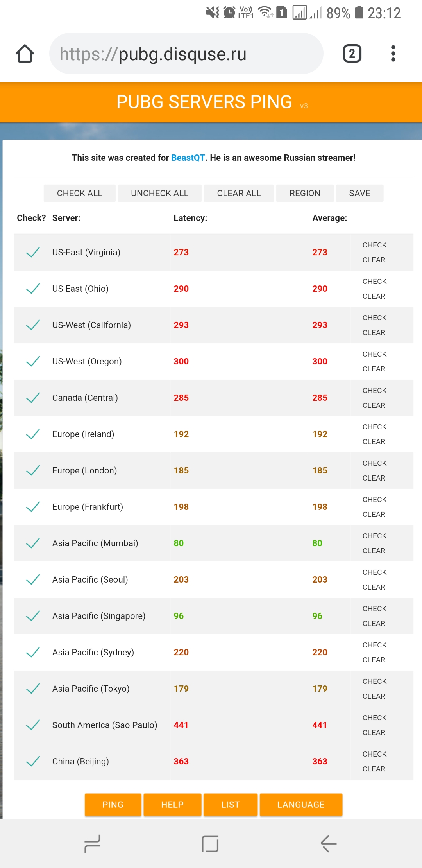Image resolution: width=422 pixels, height=868 pixels.
Task: Click CLEAR for Asia Pacific (Tokyo)
Action: 374,696
